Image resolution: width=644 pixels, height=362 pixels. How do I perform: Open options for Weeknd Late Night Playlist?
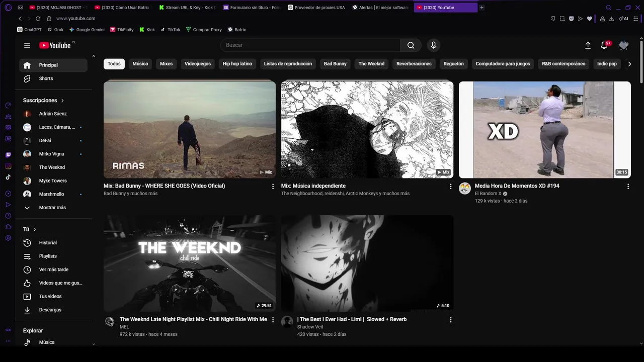(x=273, y=320)
